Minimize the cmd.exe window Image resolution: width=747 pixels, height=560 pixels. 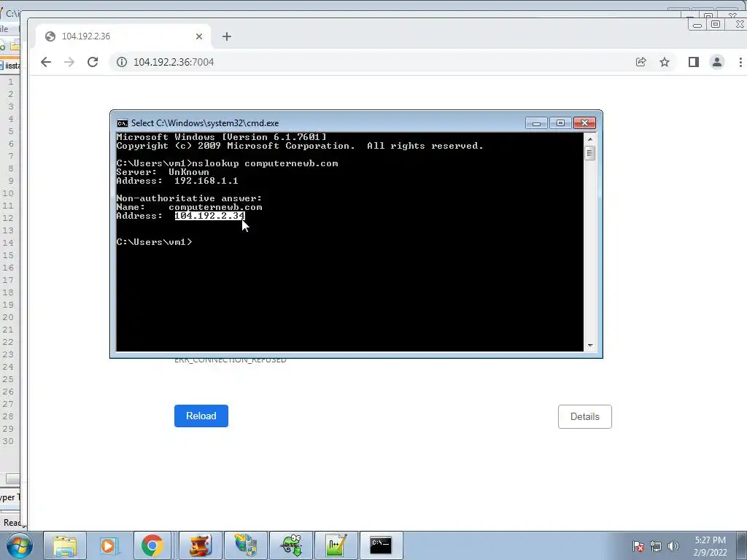click(536, 123)
